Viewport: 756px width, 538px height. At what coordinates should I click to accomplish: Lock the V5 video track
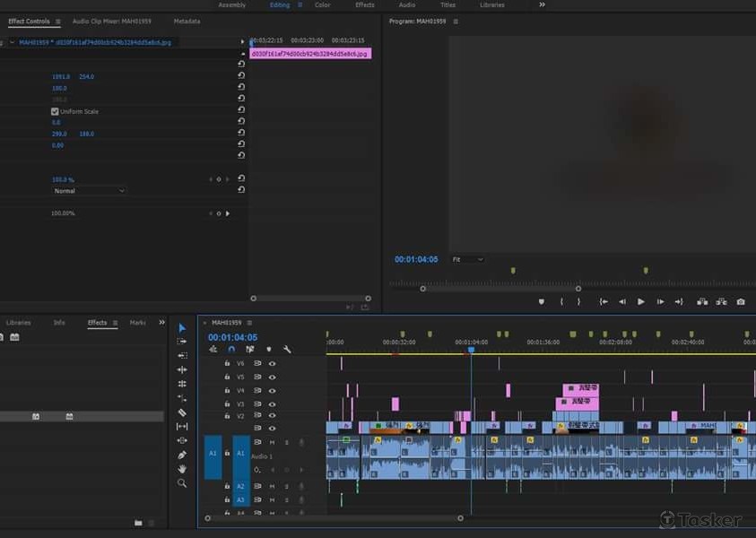[226, 375]
